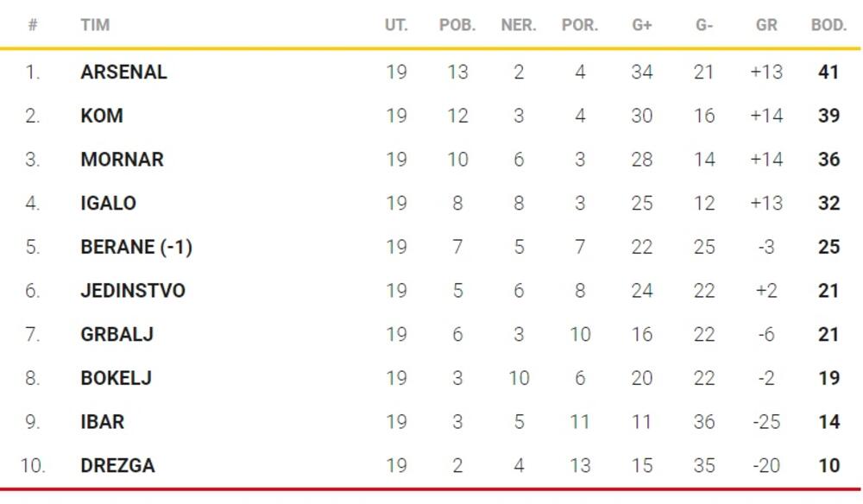The height and width of the screenshot is (504, 863).
Task: Select JEDINSTVO in the standings
Action: 132,291
